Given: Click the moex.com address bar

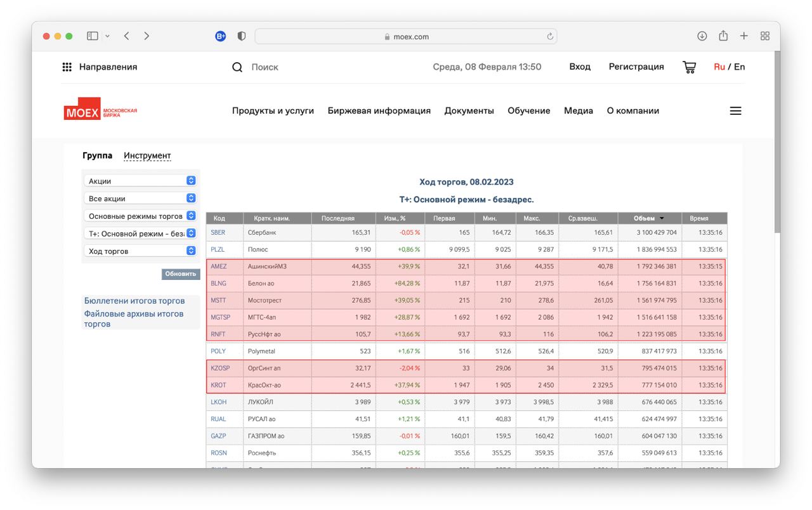Looking at the screenshot, I should pyautogui.click(x=406, y=36).
